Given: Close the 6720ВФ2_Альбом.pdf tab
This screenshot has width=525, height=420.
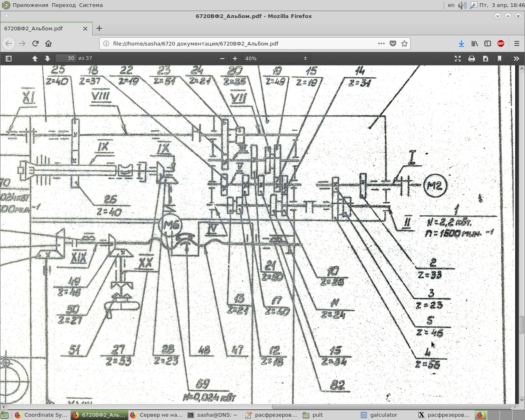Looking at the screenshot, I should coord(85,29).
